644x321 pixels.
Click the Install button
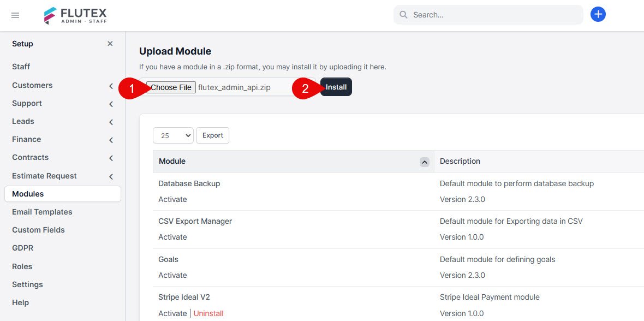336,87
